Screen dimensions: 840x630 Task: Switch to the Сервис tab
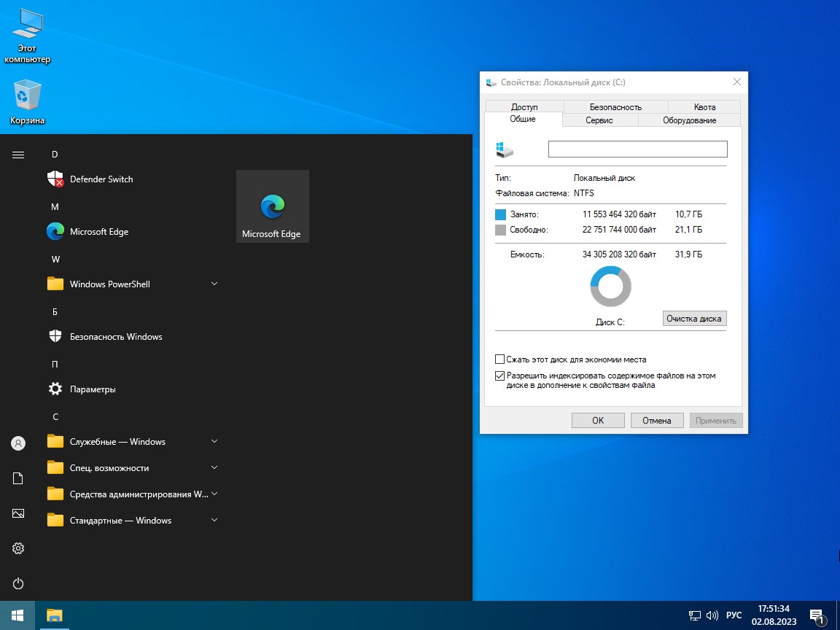[x=599, y=120]
